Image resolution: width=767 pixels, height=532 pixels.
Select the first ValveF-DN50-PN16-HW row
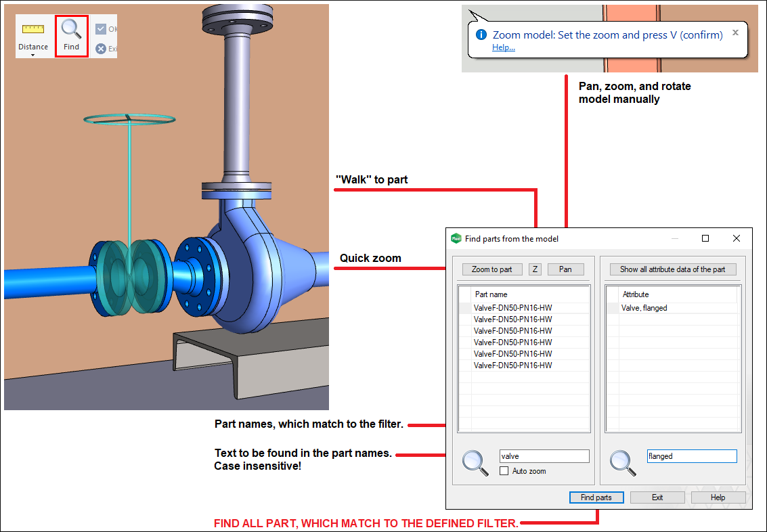click(x=524, y=308)
